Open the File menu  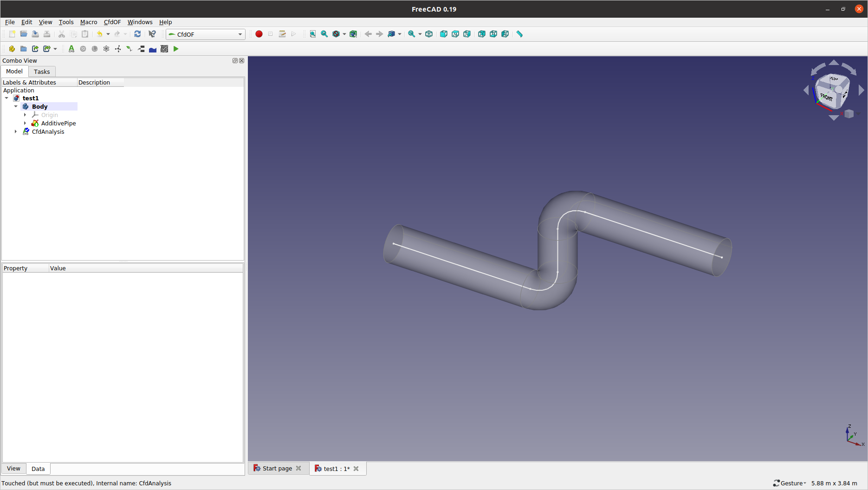click(10, 22)
